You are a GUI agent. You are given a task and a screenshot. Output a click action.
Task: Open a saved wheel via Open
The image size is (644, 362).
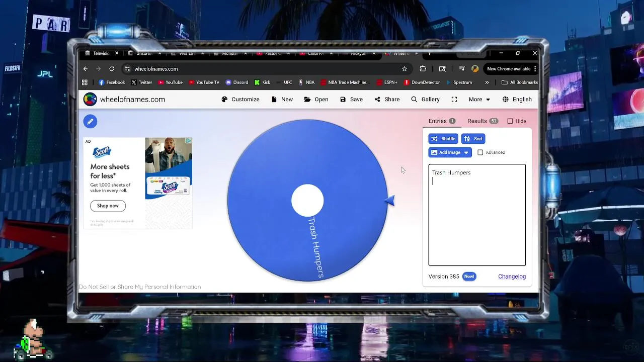[316, 100]
